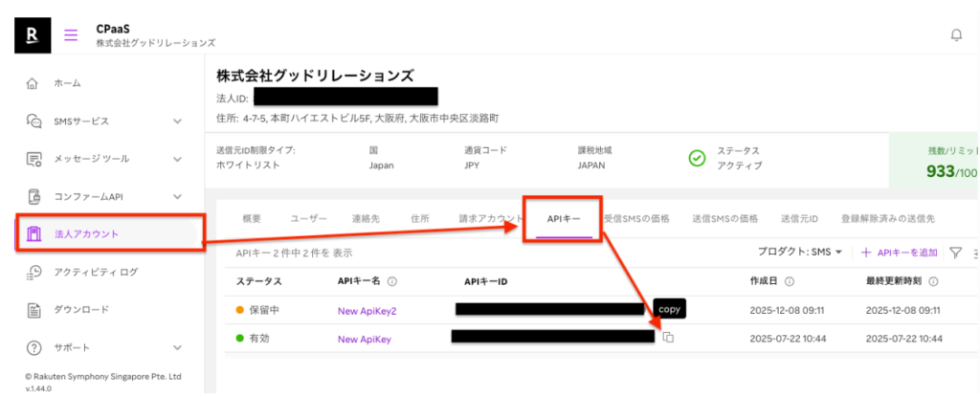Open the notification bell
Image resolution: width=980 pixels, height=398 pixels.
pos(955,35)
